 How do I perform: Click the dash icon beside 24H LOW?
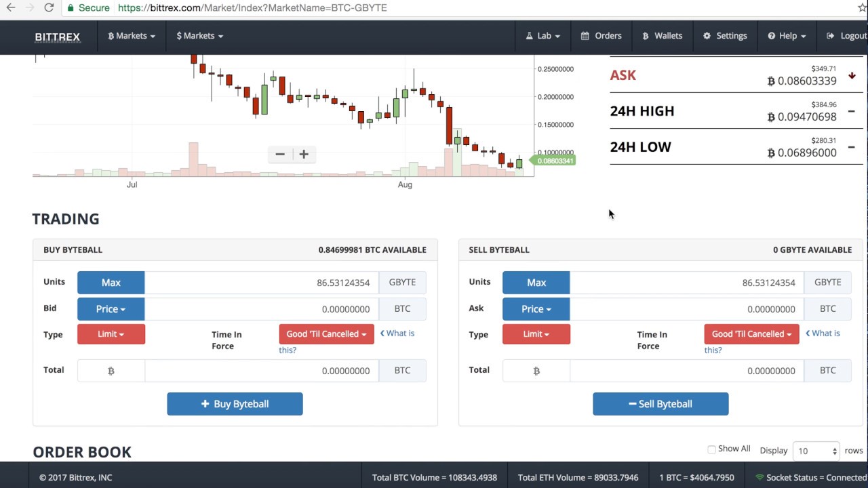tap(852, 147)
